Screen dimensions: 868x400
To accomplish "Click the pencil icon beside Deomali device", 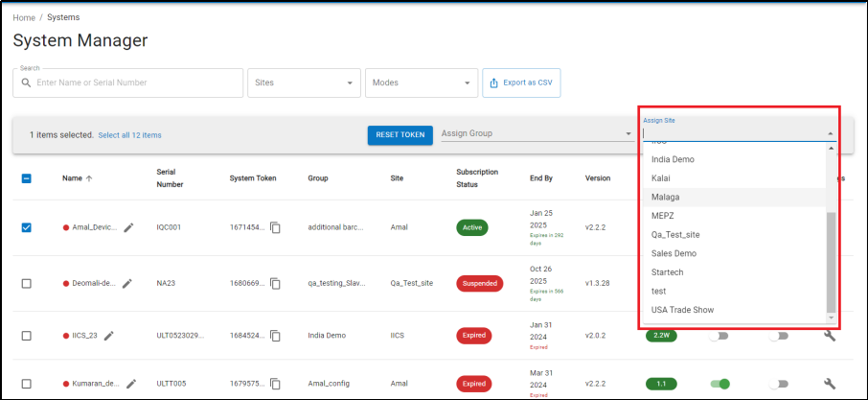I will pyautogui.click(x=127, y=283).
